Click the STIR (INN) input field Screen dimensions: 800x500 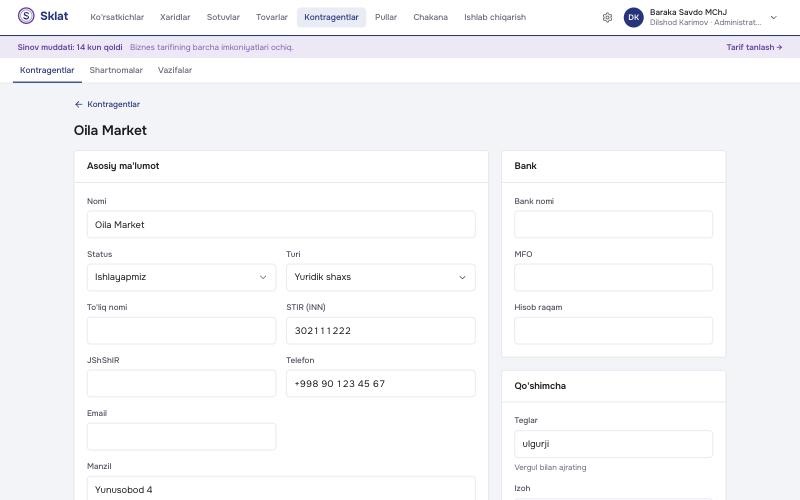click(381, 331)
